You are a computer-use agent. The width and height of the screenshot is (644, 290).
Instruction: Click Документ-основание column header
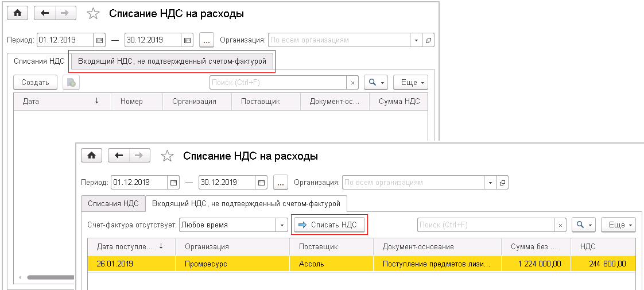(x=437, y=246)
